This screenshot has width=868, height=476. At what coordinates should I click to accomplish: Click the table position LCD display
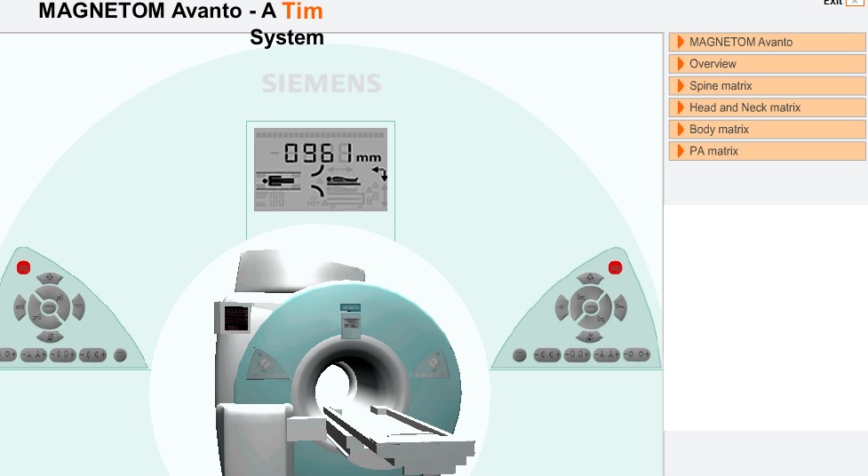point(321,170)
